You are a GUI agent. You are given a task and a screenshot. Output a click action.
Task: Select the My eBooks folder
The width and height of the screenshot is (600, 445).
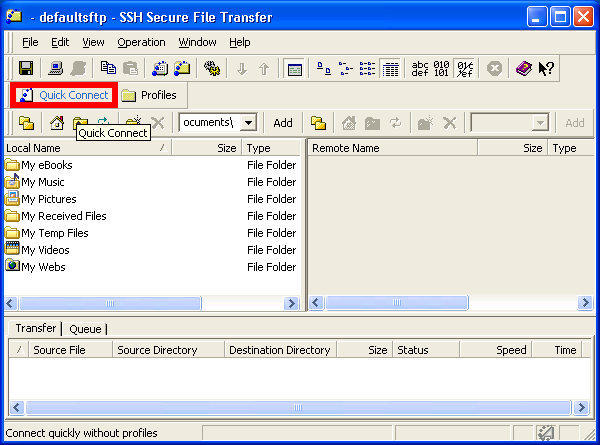[47, 165]
